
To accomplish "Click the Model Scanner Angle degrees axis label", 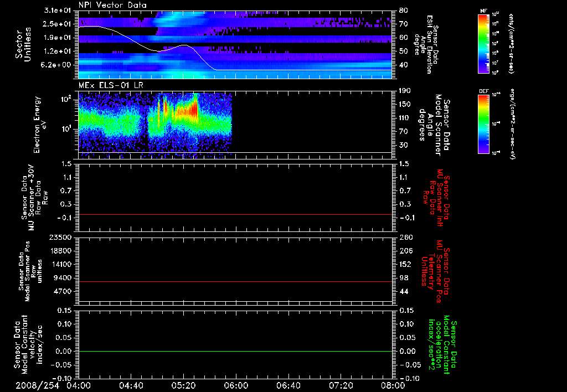I will click(435, 125).
